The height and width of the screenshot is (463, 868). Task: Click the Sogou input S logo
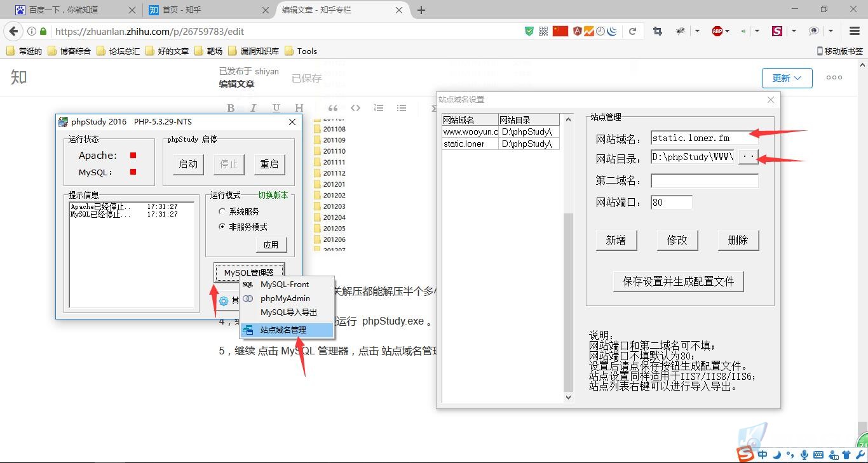tap(745, 453)
